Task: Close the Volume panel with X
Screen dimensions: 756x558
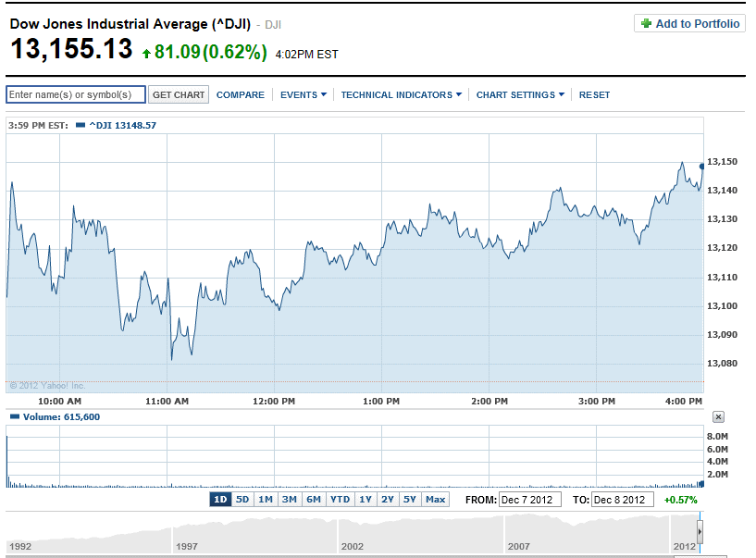Action: [x=718, y=417]
